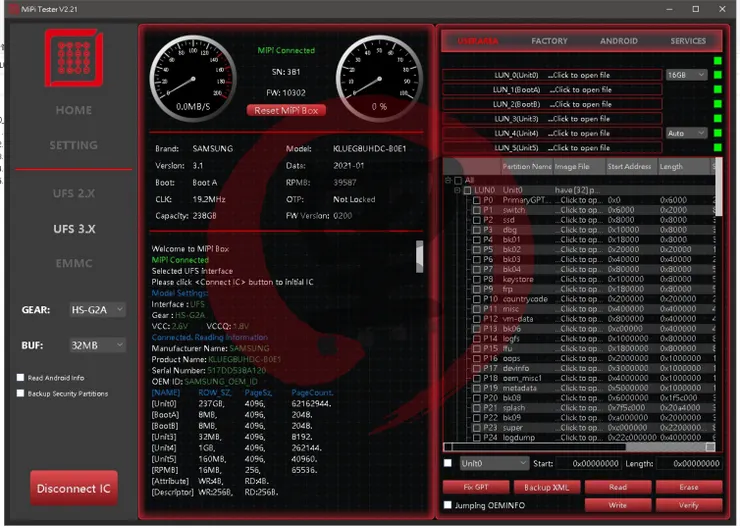This screenshot has width=740, height=530.
Task: Click LUN_0(Unit0) Click to open file field
Action: point(552,75)
